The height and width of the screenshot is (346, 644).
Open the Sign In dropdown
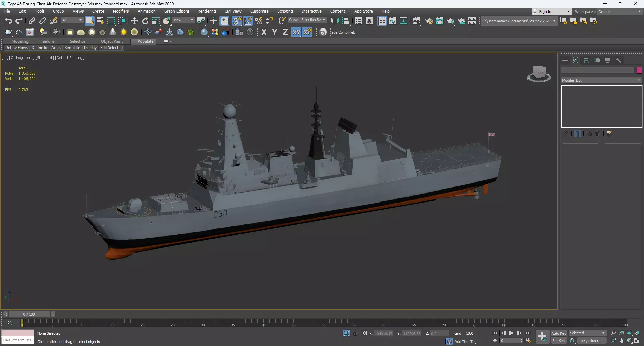[x=551, y=12]
